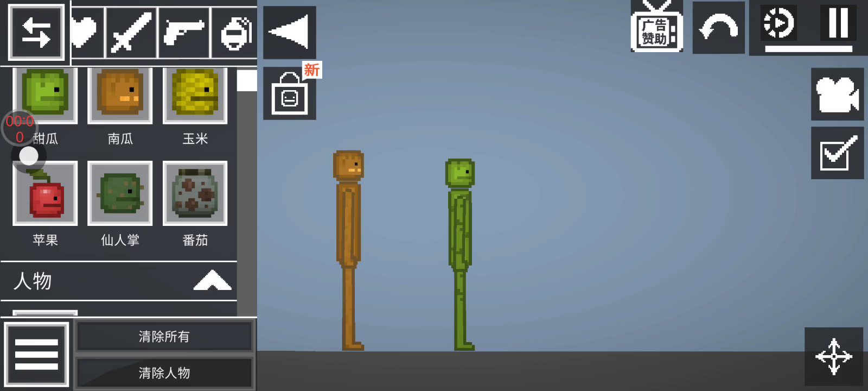This screenshot has height=391, width=868.
Task: Activate the four-arrow move tool
Action: tap(834, 357)
